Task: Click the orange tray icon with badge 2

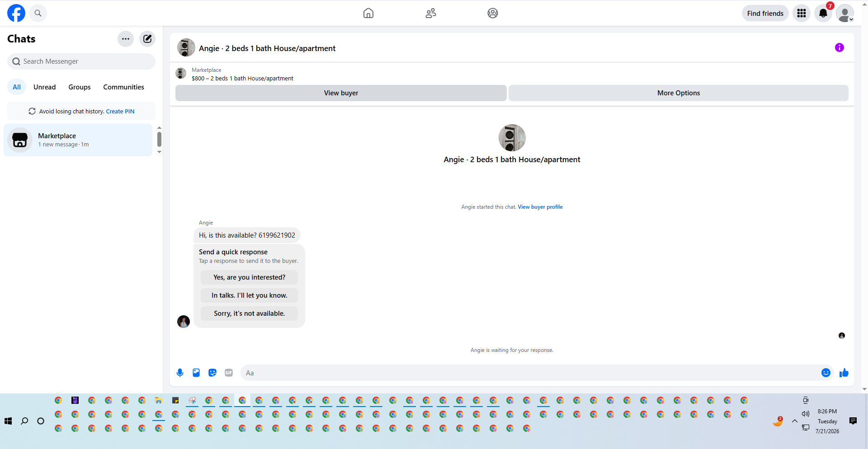Action: pos(778,421)
